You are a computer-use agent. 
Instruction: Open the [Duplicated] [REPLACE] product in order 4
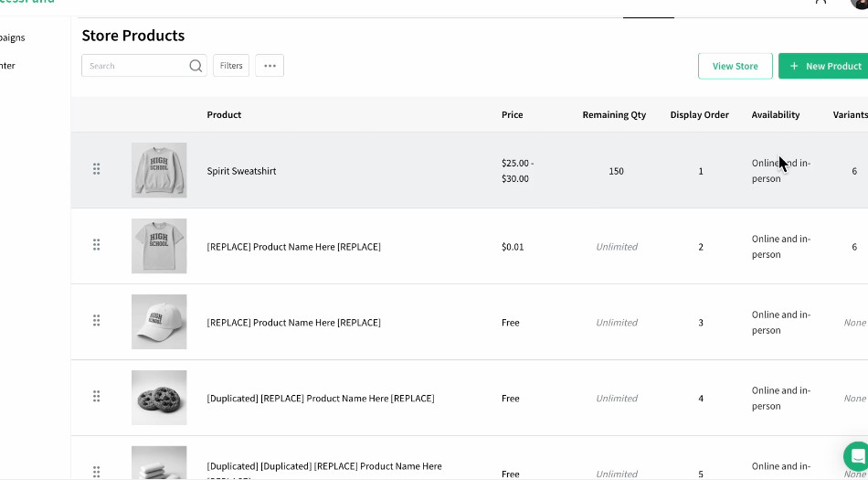pos(321,399)
